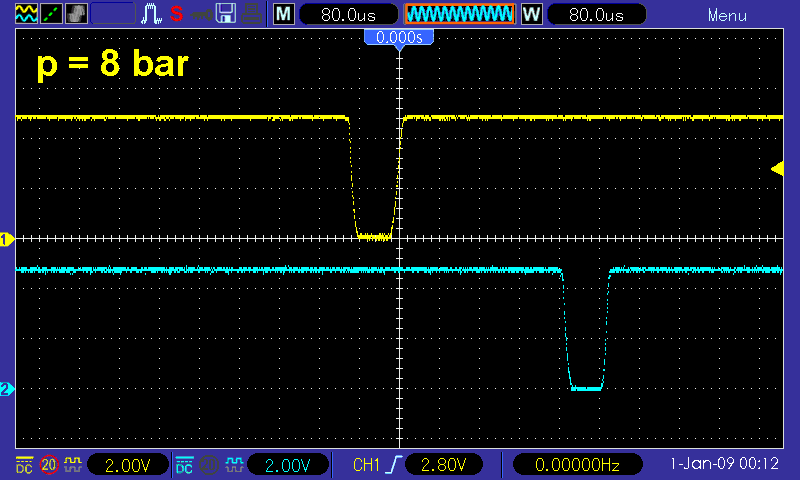Toggle the red 20 bandwidth limit indicator
The image size is (800, 480).
click(x=48, y=465)
